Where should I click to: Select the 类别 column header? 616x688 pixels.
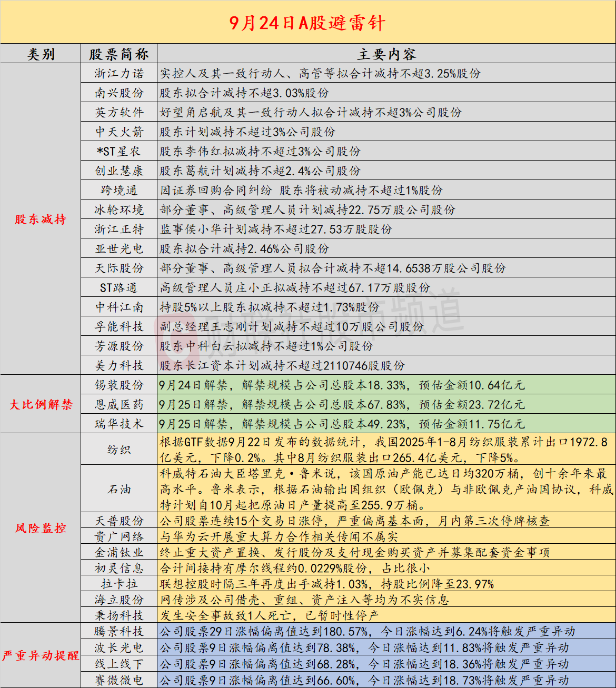pos(41,54)
